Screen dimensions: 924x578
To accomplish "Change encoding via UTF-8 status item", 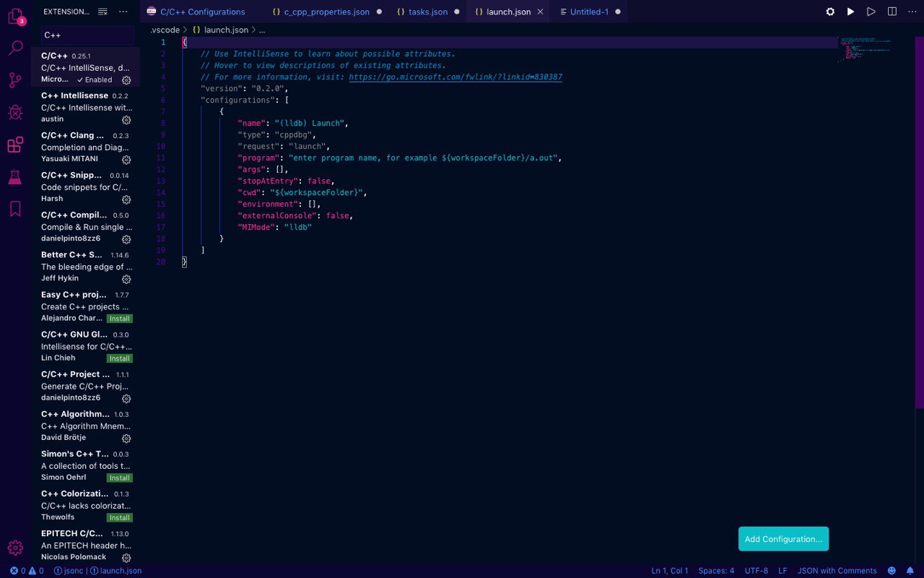I will 757,571.
